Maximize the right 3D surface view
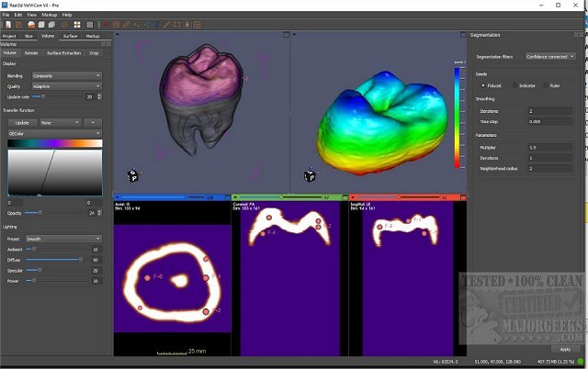Screen dimensions: 588x369 pyautogui.click(x=463, y=35)
